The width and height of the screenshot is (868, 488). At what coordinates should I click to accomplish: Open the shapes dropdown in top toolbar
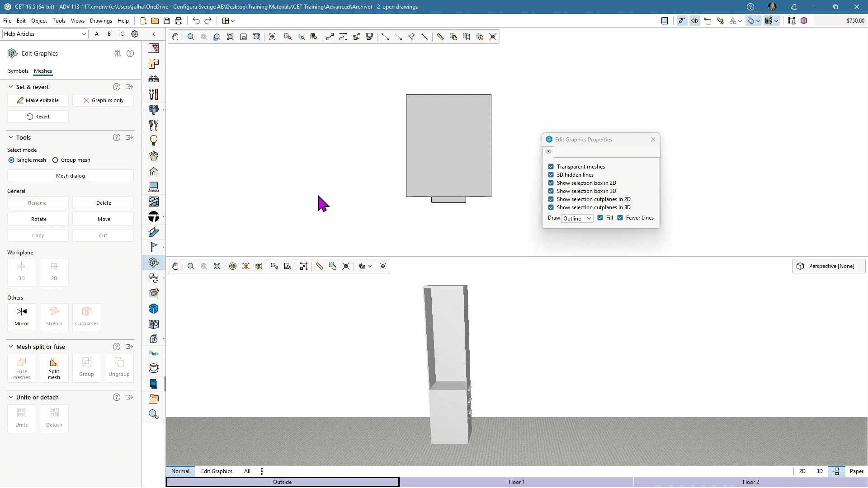736,21
